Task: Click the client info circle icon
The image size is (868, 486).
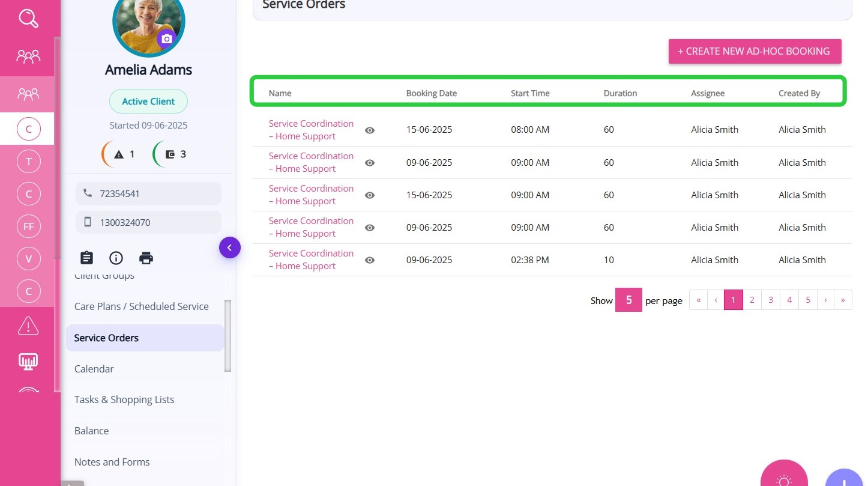Action: [x=116, y=258]
